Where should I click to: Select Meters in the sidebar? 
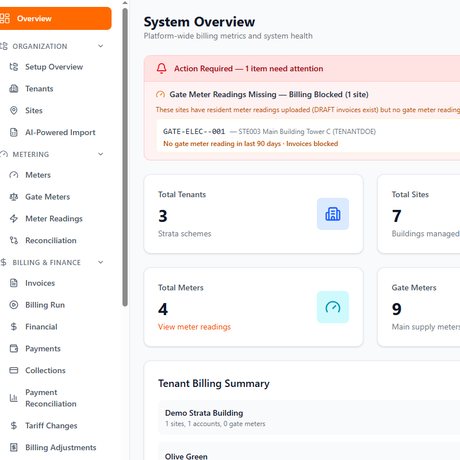pos(38,175)
